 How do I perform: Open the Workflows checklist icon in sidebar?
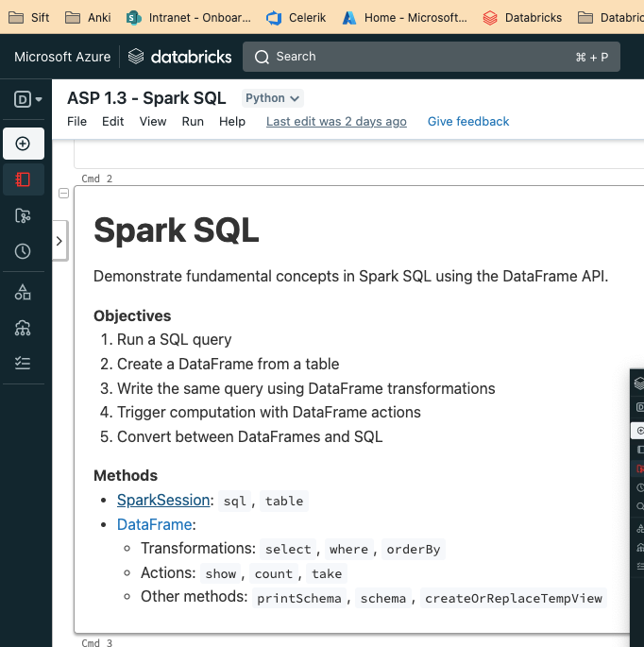24,363
